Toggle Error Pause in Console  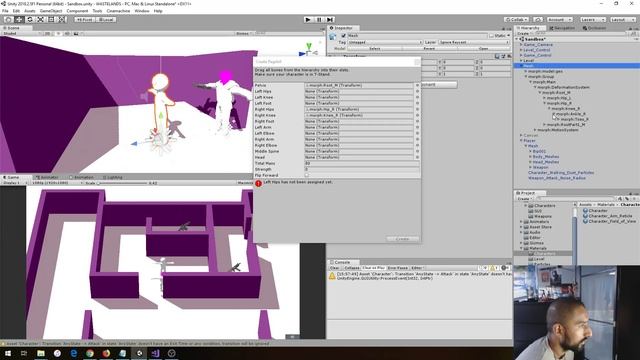tap(398, 268)
